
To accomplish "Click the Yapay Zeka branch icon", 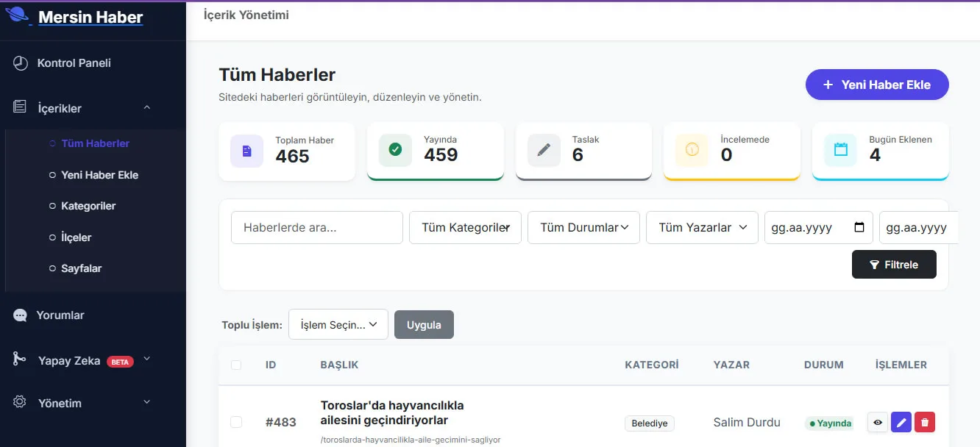I will point(20,360).
